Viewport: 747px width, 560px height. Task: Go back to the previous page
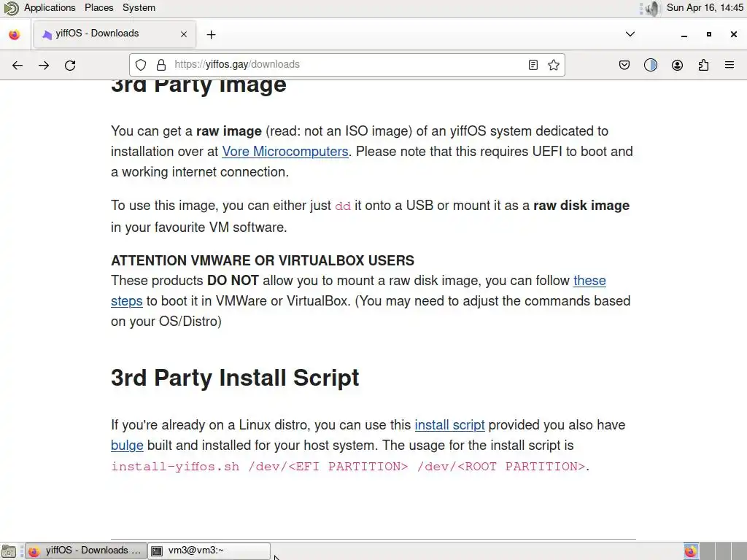18,65
